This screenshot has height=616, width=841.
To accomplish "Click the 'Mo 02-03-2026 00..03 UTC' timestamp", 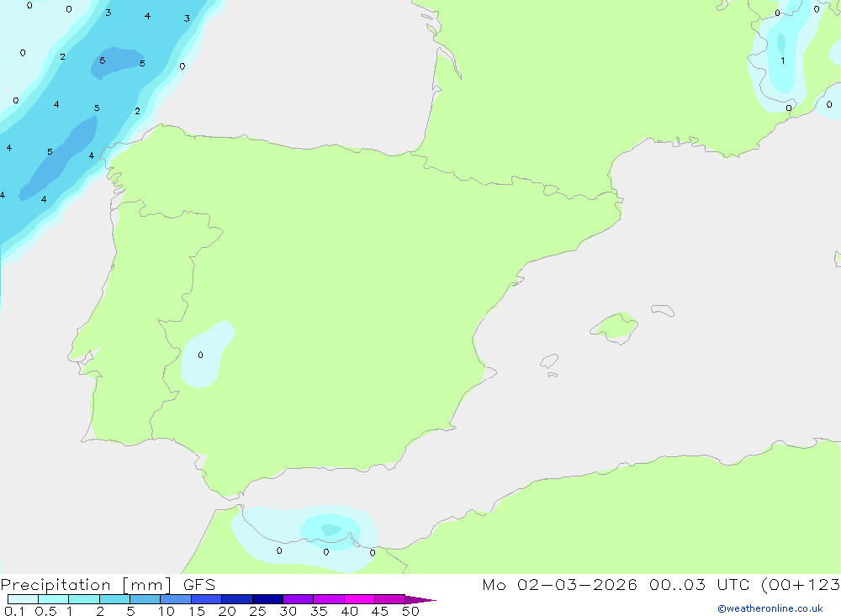I will 616,584.
